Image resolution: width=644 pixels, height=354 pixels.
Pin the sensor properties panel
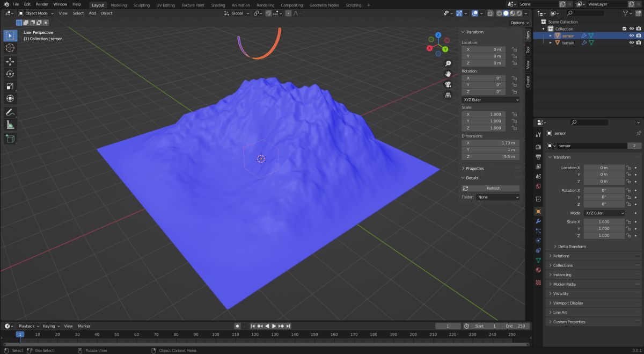click(638, 133)
